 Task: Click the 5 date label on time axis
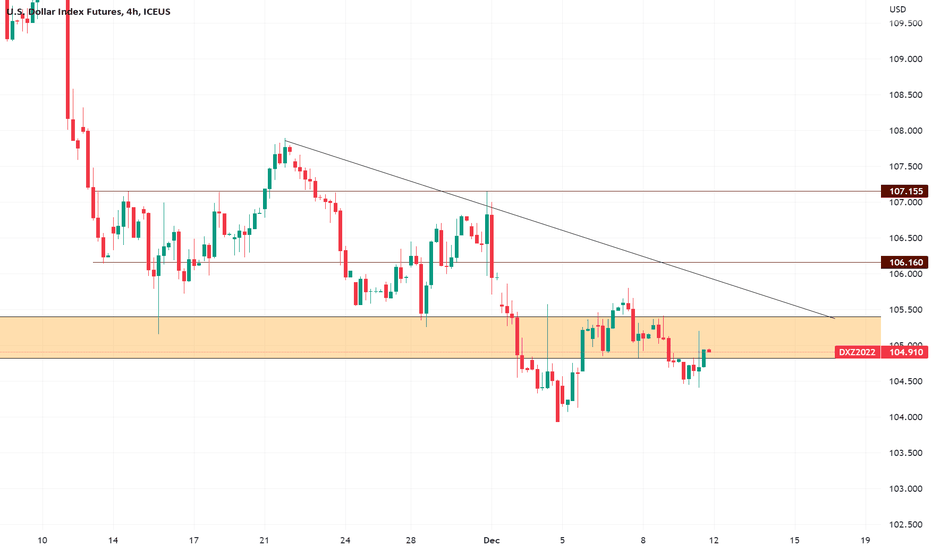[x=562, y=540]
